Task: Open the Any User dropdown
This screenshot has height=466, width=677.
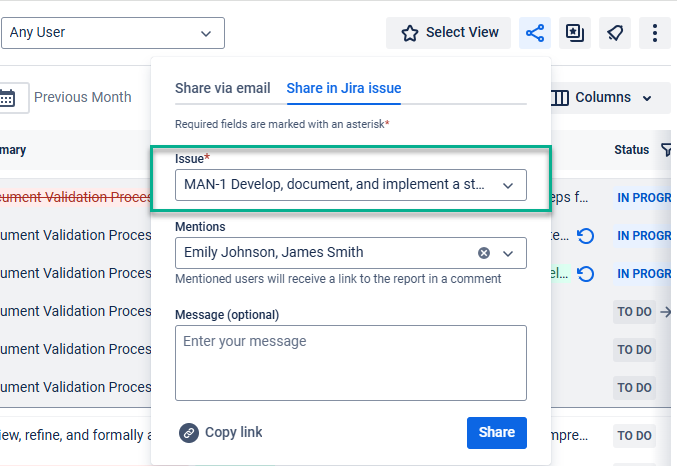Action: 112,33
